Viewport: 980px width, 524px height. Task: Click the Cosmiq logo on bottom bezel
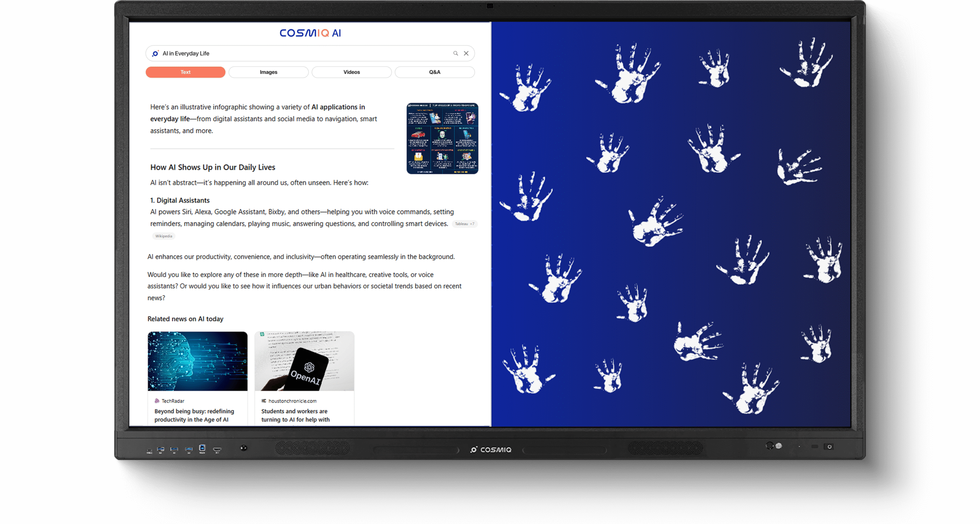(x=491, y=450)
